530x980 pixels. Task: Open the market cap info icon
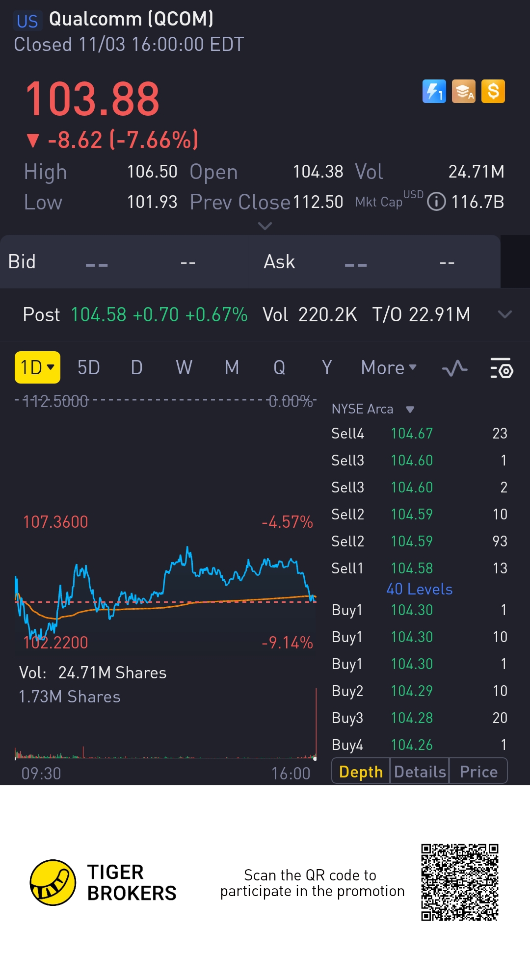436,202
